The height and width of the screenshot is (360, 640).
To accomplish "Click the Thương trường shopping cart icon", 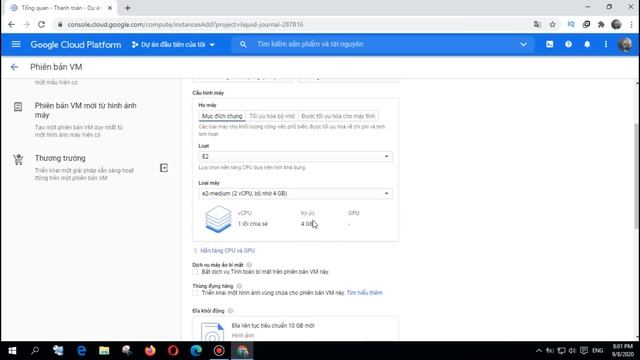I will pyautogui.click(x=18, y=159).
